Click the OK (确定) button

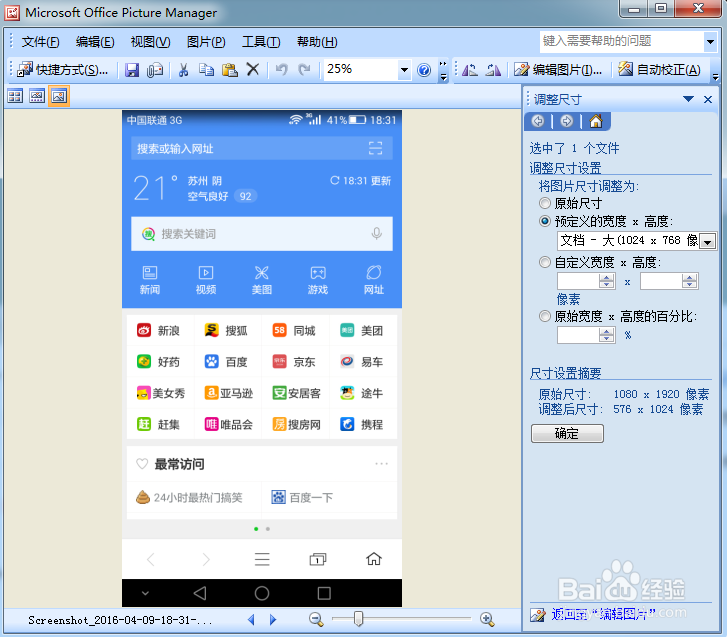point(567,433)
